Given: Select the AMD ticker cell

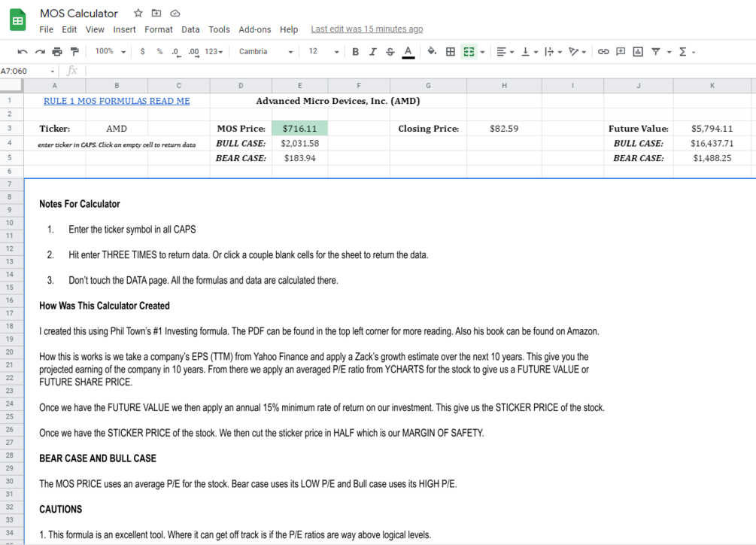Looking at the screenshot, I should (x=117, y=128).
